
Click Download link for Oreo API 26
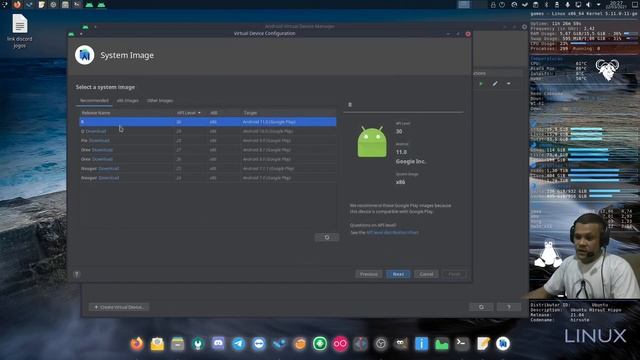click(102, 159)
